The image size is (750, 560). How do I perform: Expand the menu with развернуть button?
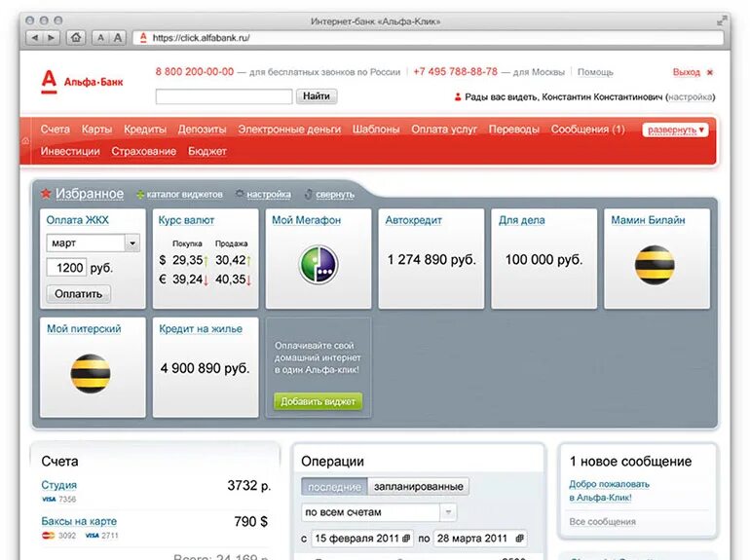click(675, 130)
